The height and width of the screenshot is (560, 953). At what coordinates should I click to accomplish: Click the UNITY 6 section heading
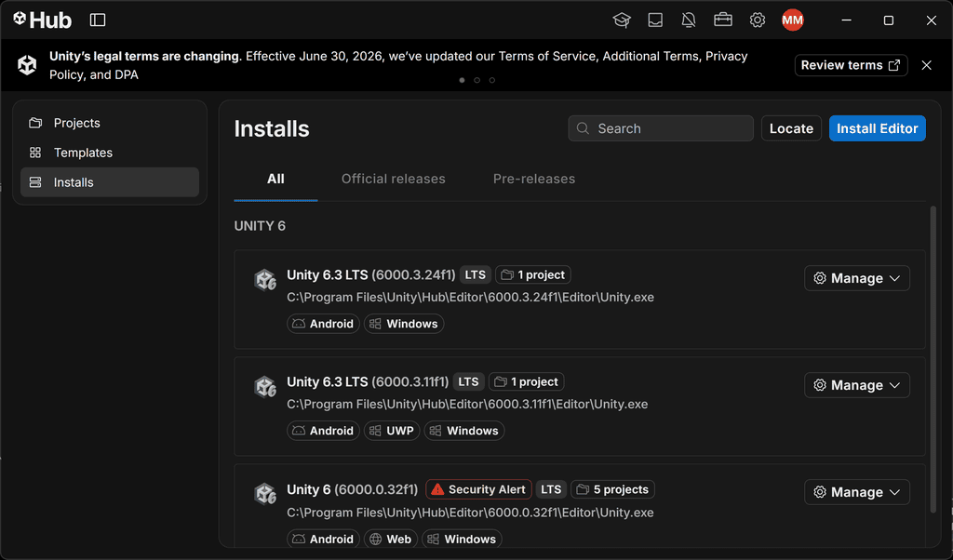coord(260,226)
